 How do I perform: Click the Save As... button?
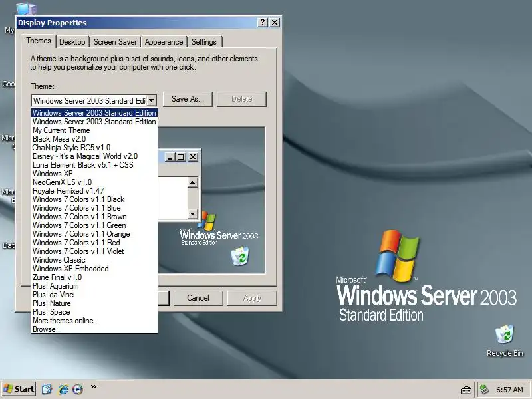tap(188, 99)
